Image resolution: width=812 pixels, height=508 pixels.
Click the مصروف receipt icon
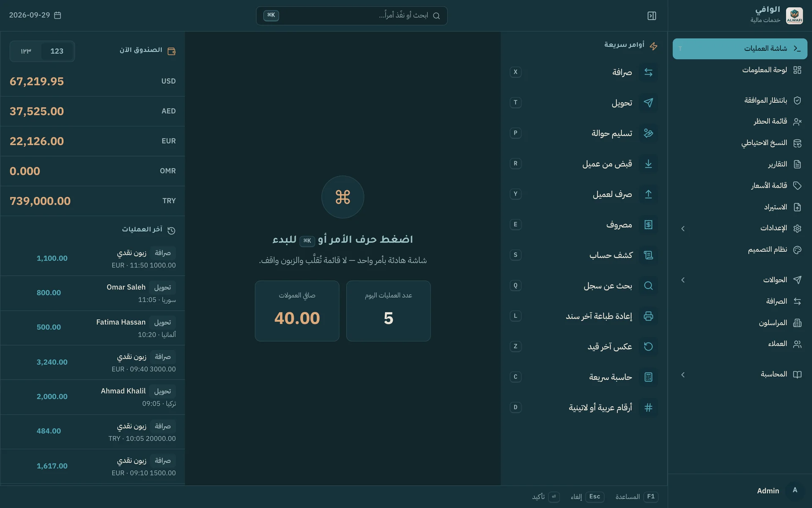(648, 225)
